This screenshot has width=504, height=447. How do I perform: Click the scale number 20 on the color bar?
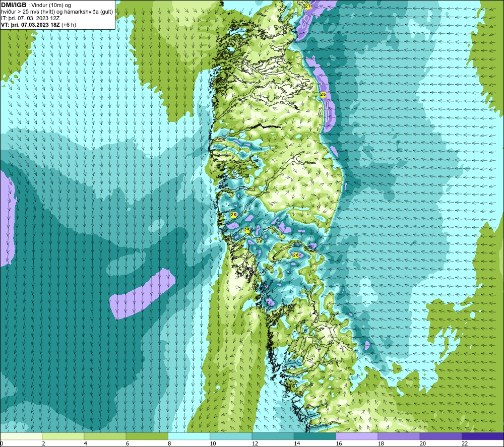[423, 444]
